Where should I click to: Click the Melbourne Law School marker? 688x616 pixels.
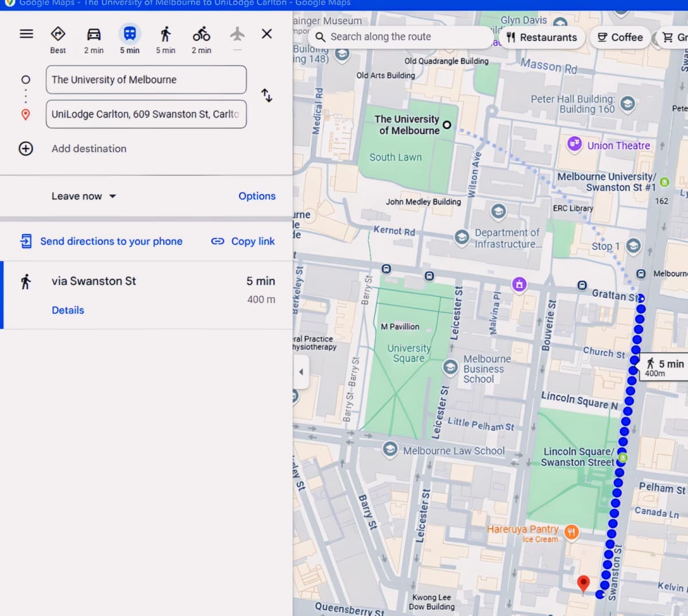[390, 449]
